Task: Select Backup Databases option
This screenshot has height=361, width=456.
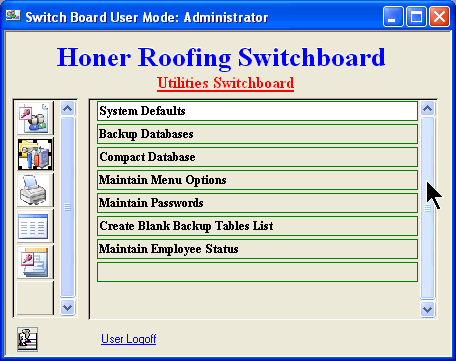Action: click(x=257, y=134)
